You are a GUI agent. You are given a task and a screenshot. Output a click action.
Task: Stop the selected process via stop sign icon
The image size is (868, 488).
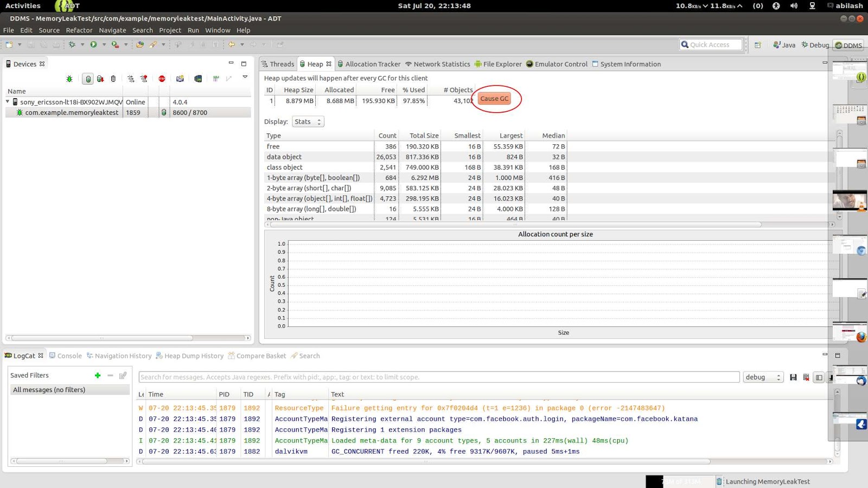(x=161, y=79)
